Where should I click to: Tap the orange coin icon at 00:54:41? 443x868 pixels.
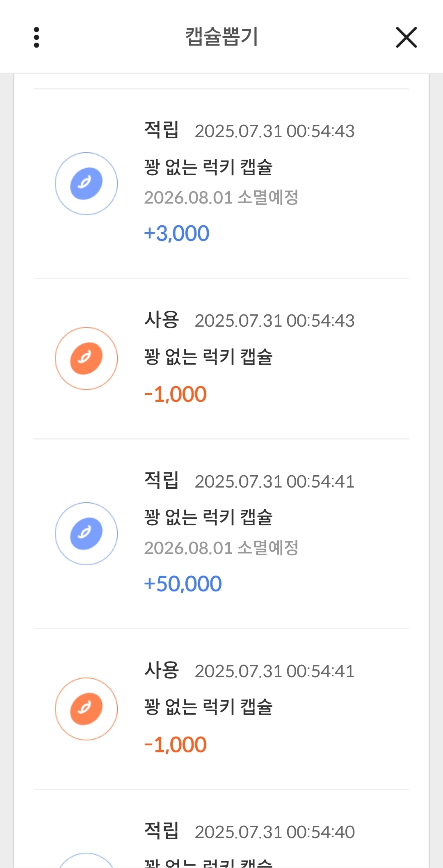point(86,709)
